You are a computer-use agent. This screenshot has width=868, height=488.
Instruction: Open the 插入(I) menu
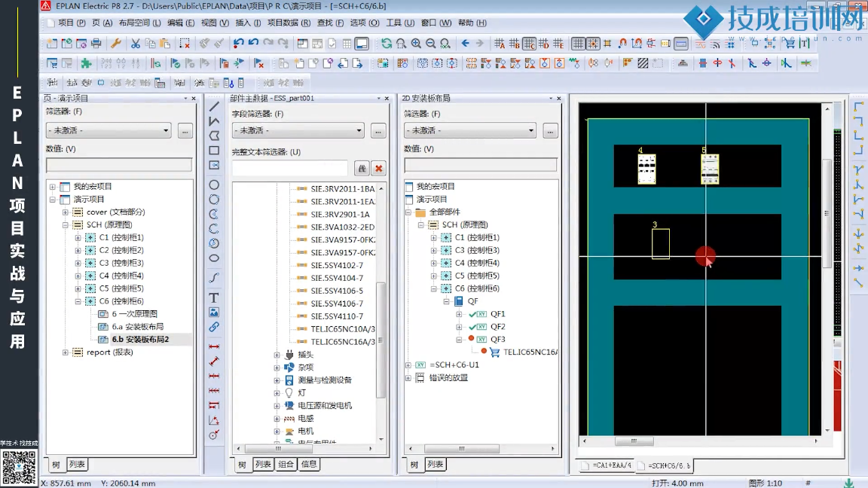click(x=248, y=23)
